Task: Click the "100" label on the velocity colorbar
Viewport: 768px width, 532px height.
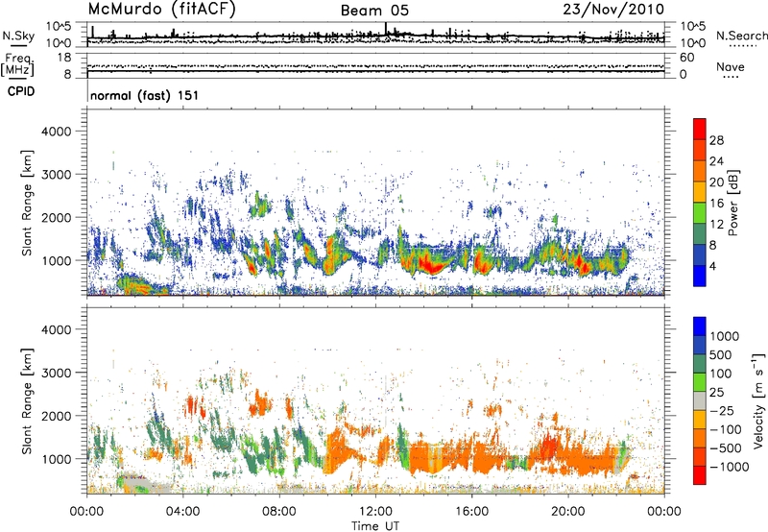Action: [721, 374]
